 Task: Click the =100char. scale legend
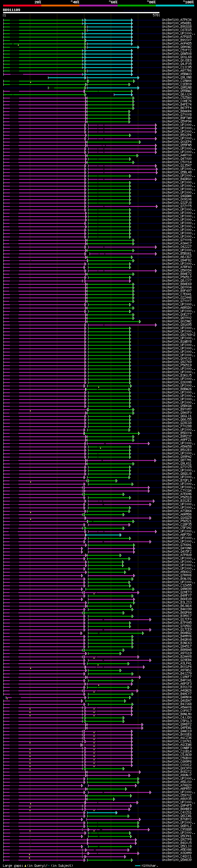point(146,865)
